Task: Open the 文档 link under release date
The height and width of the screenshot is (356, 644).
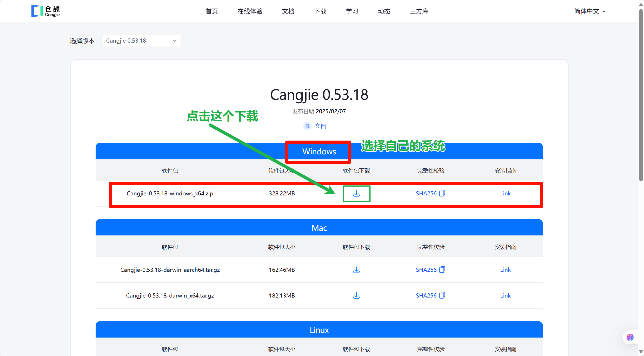Action: [x=320, y=126]
